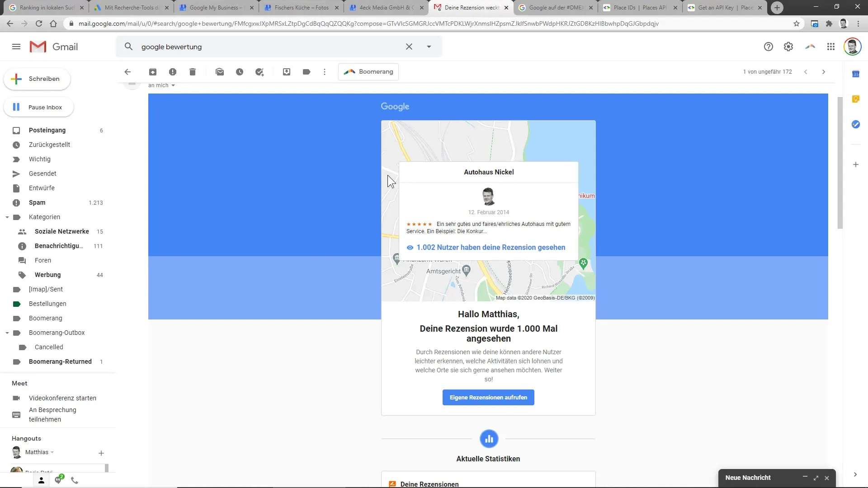Open the Gmail main menu hamburger icon
Image resolution: width=868 pixels, height=488 pixels.
(16, 47)
